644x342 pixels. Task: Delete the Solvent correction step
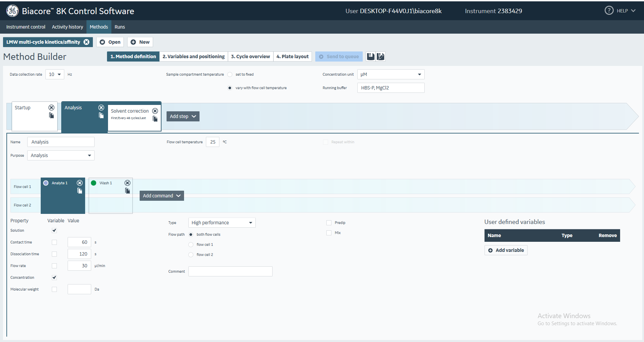[155, 111]
